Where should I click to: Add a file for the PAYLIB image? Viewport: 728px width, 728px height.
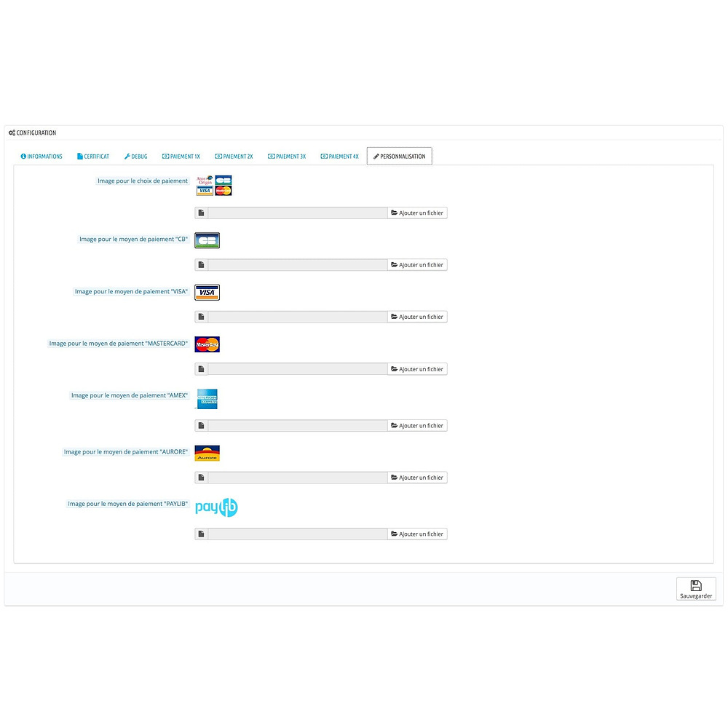417,534
